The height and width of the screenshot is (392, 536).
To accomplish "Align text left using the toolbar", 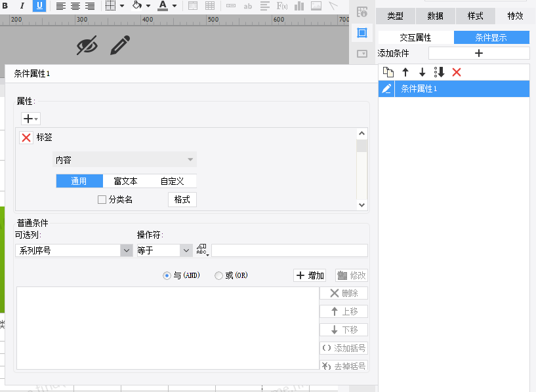I will [x=61, y=6].
